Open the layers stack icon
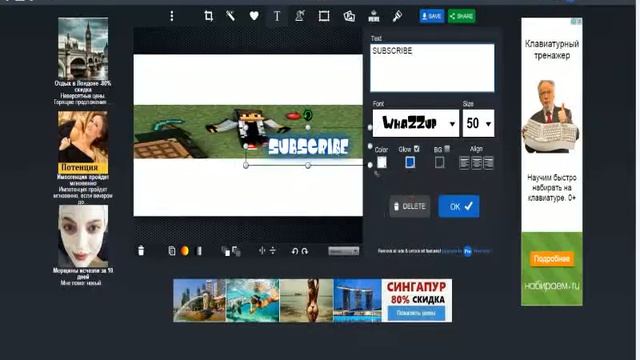 click(x=373, y=16)
